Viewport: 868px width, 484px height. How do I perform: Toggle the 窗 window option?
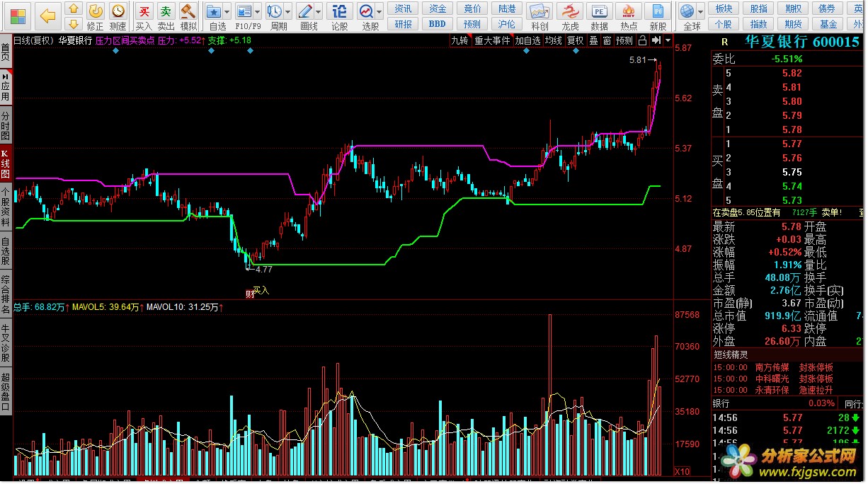607,40
